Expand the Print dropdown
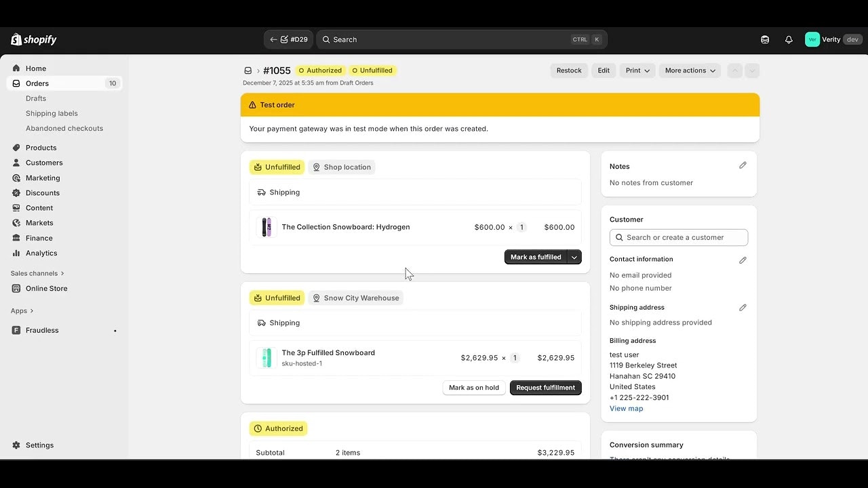The height and width of the screenshot is (488, 868). click(637, 70)
